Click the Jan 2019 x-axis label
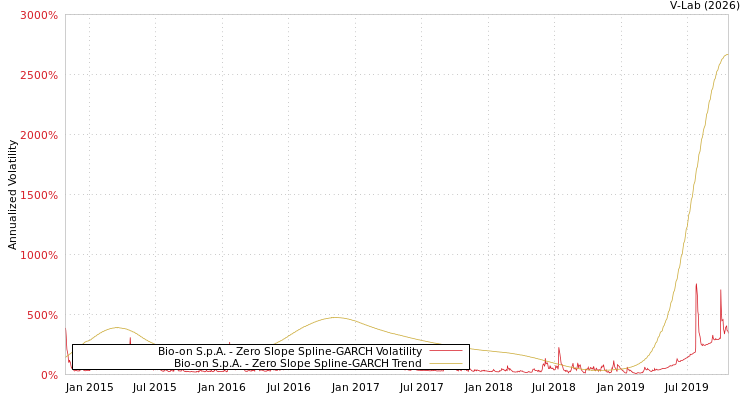Image resolution: width=750 pixels, height=400 pixels. [x=621, y=387]
